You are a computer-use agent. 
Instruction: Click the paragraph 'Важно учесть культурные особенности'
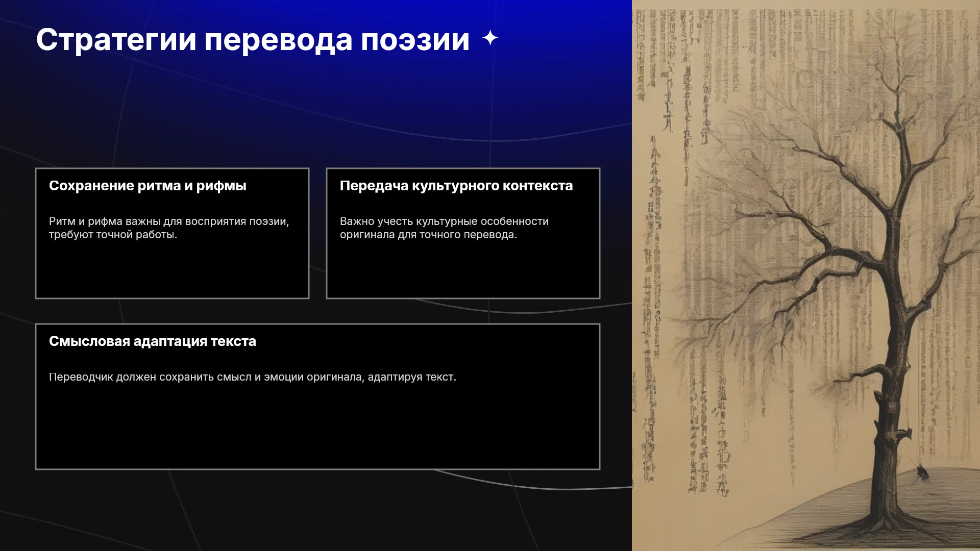coord(444,228)
